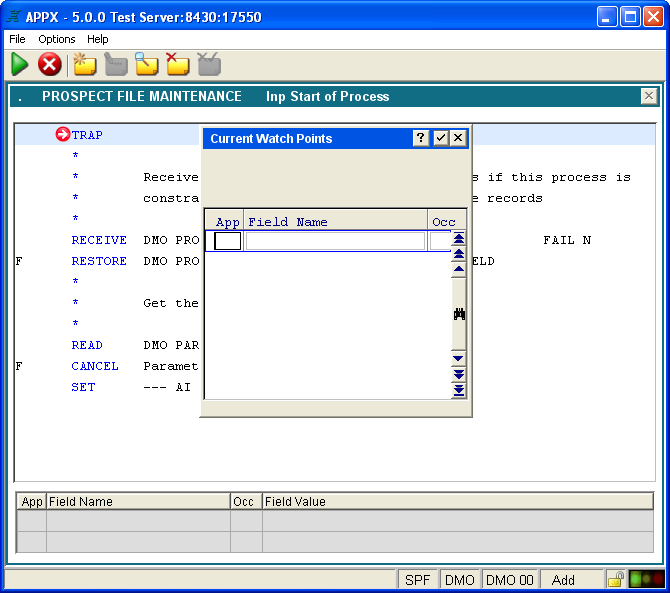Click the yellow note with star icon
Viewport: 670px width, 593px height.
coord(85,65)
